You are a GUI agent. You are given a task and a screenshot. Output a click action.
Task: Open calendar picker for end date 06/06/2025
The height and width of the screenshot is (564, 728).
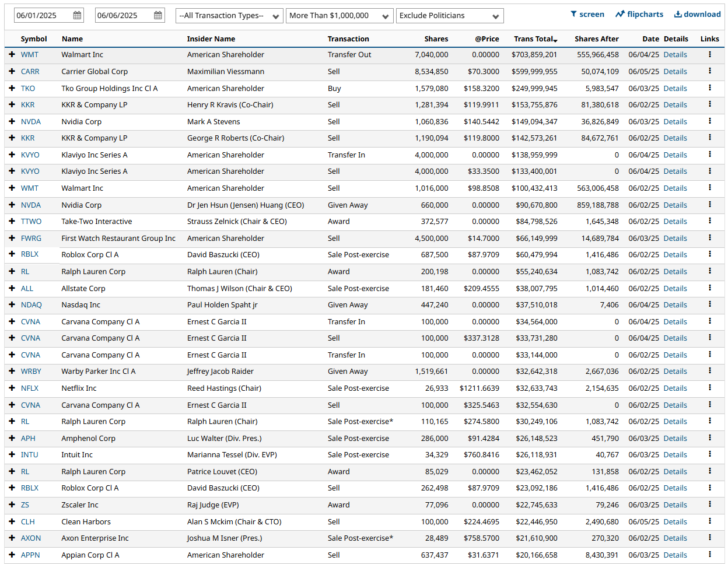(x=158, y=16)
